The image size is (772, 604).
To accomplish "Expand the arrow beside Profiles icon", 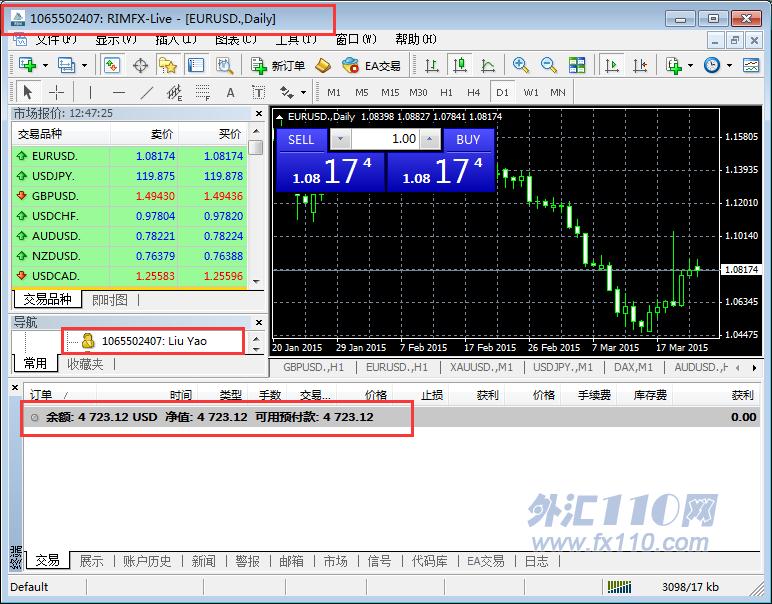I will 84,65.
